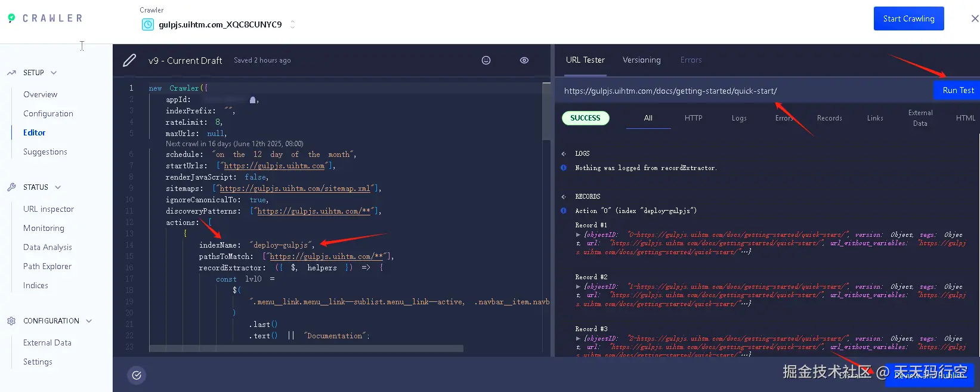
Task: Select the Links results tab
Action: point(875,118)
